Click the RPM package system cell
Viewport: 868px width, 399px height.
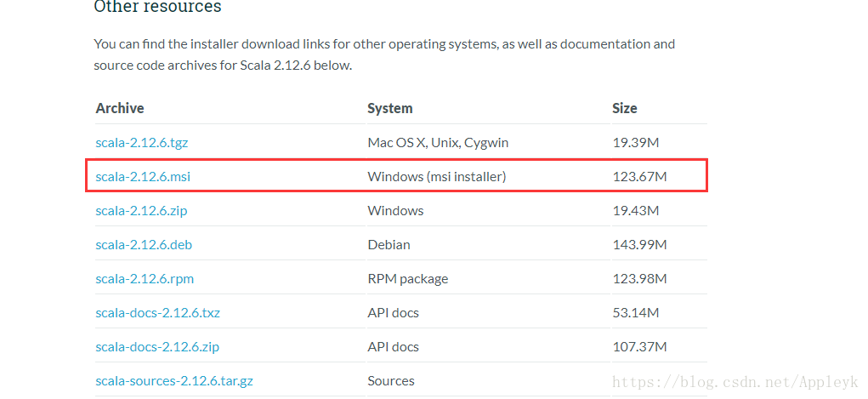coord(408,279)
